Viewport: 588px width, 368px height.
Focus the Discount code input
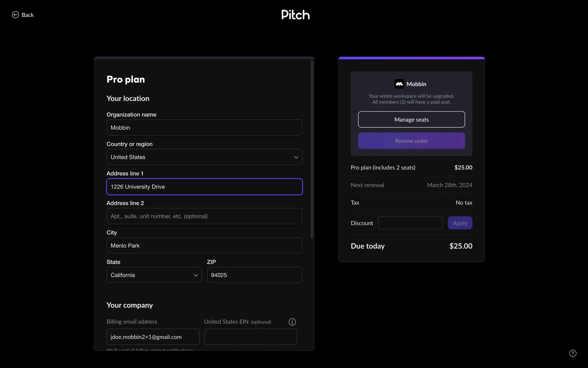click(x=410, y=223)
